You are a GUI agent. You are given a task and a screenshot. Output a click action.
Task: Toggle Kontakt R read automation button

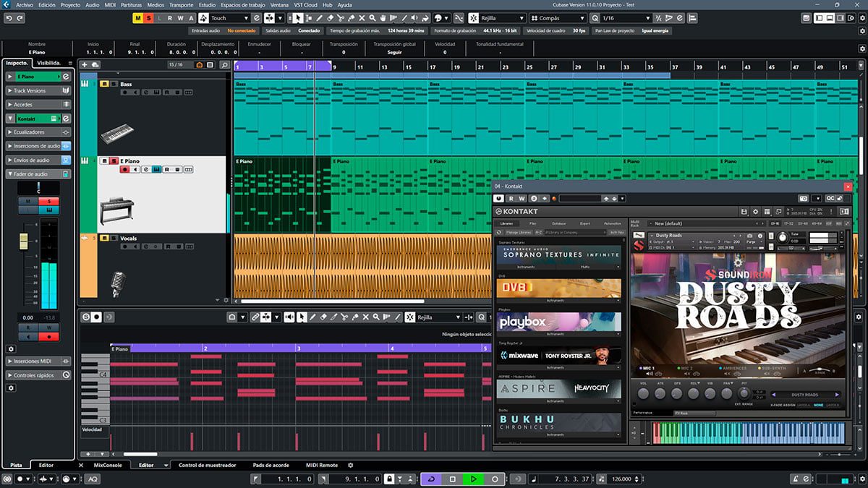tap(511, 198)
